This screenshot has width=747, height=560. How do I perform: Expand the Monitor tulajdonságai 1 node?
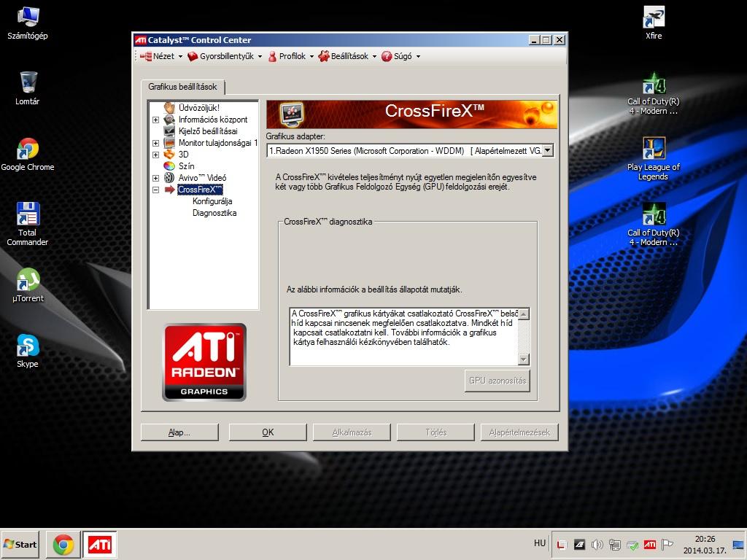click(x=156, y=143)
